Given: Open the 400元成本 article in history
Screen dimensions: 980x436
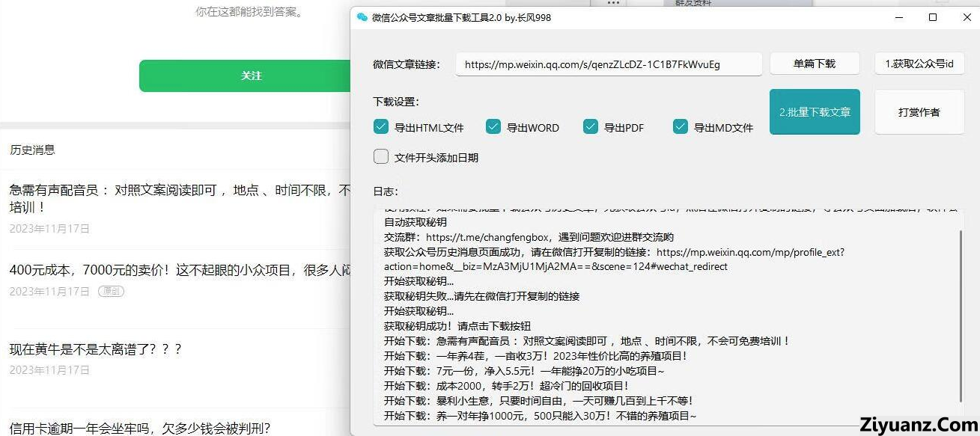Looking at the screenshot, I should pos(180,270).
